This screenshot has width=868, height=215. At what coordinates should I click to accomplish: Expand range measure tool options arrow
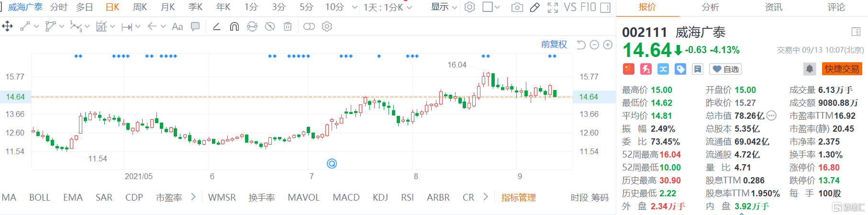138,27
